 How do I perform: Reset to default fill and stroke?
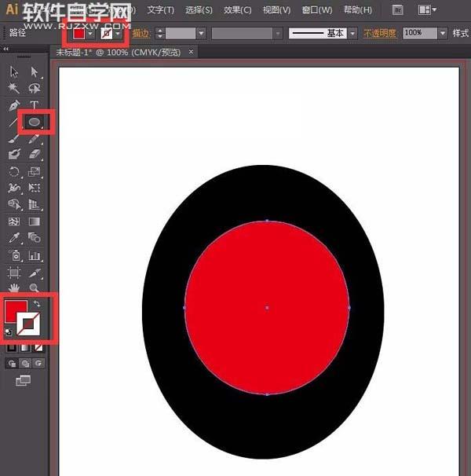(9, 332)
